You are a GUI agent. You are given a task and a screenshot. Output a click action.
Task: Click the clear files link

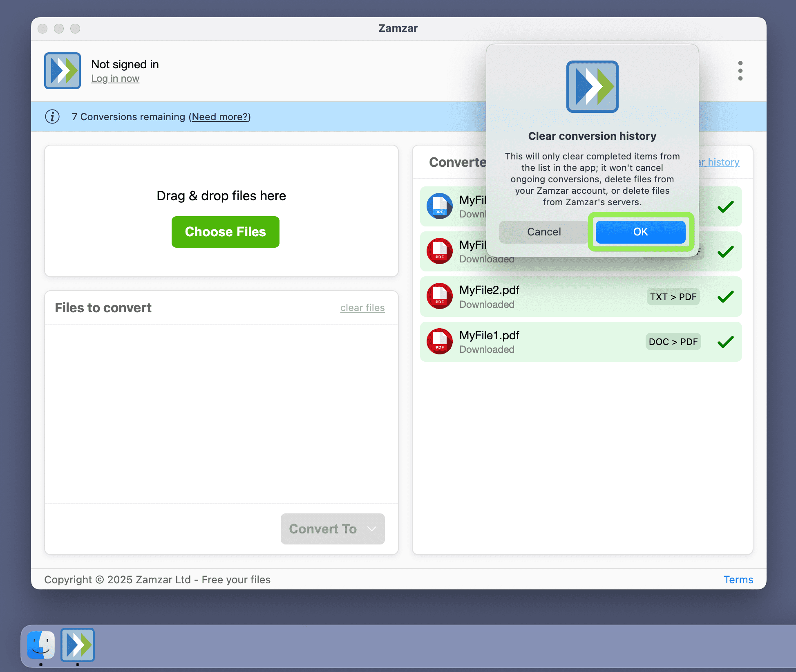(x=362, y=308)
